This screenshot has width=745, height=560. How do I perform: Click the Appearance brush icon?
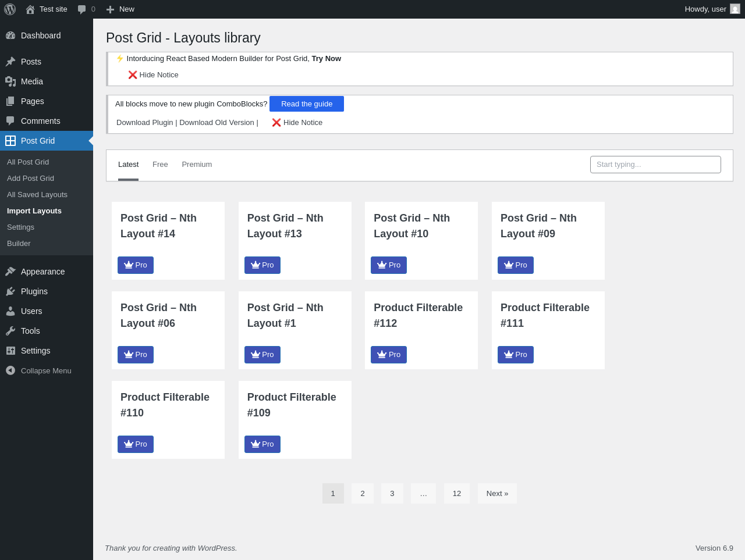(10, 272)
